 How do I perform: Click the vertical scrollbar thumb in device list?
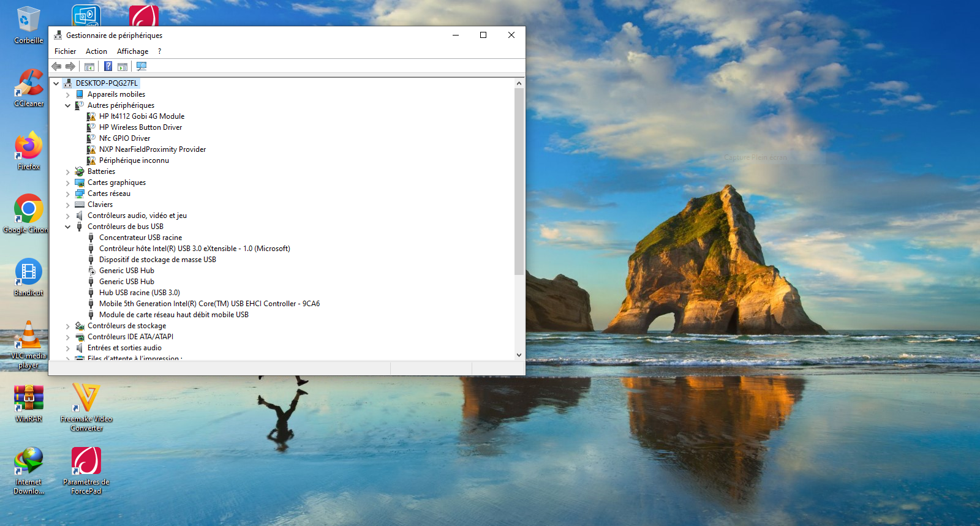point(519,181)
